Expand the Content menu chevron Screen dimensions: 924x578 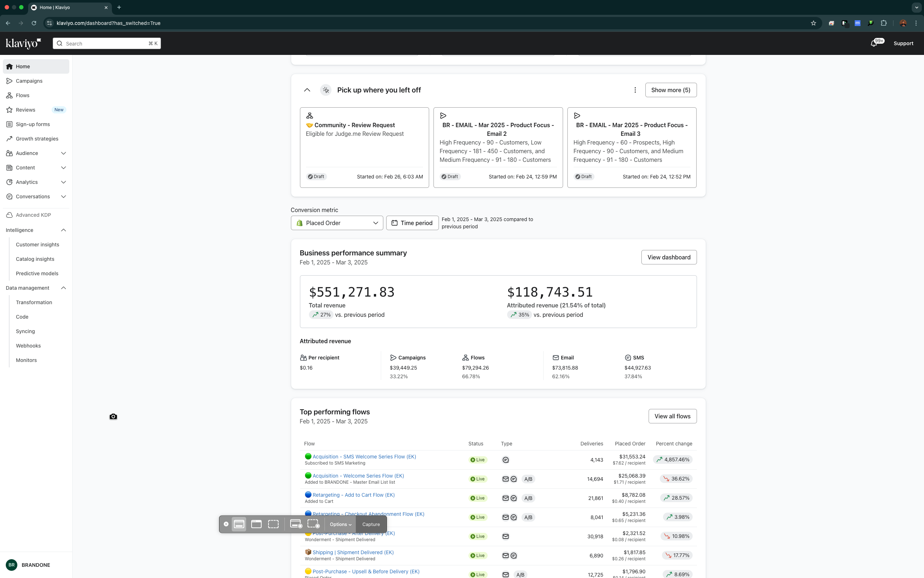coord(64,168)
